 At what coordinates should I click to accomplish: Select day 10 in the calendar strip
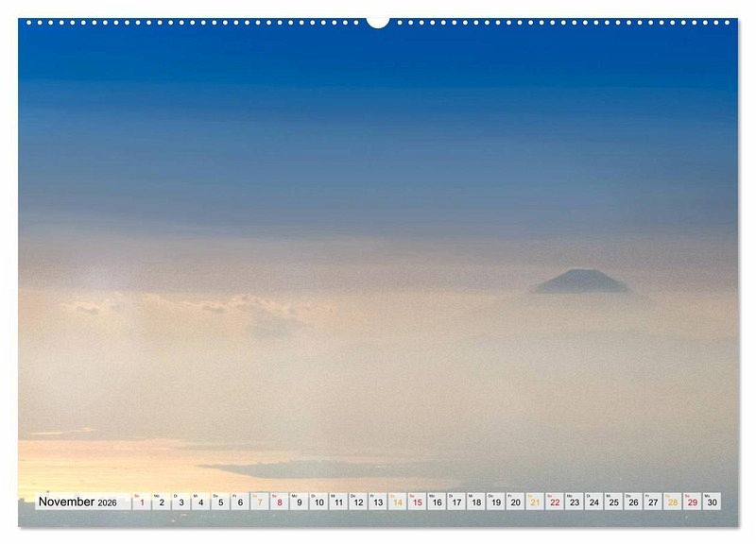[318, 502]
